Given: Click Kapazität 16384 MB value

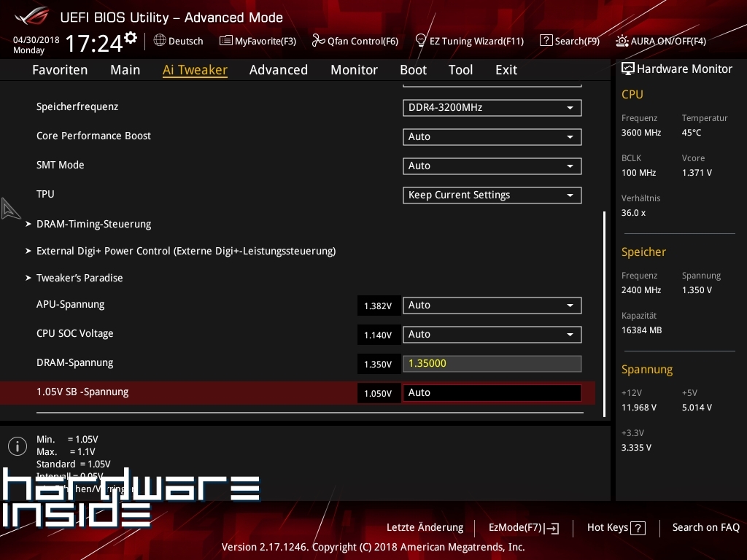Looking at the screenshot, I should [641, 330].
